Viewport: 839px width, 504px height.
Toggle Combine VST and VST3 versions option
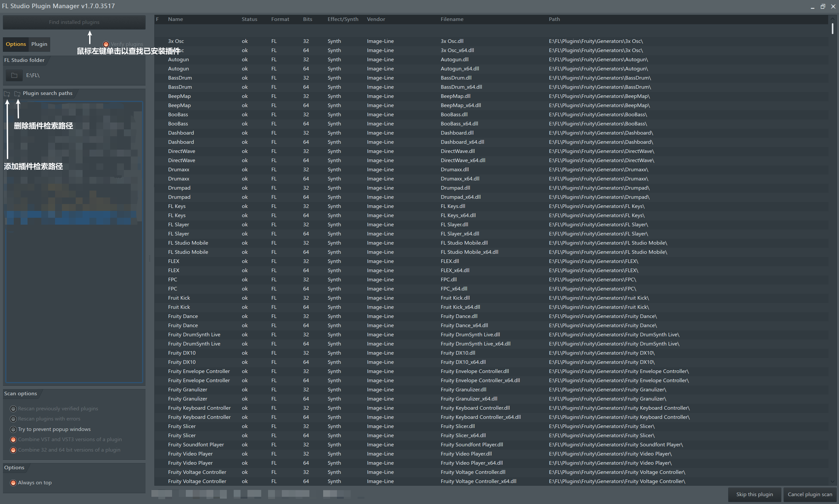pos(13,439)
